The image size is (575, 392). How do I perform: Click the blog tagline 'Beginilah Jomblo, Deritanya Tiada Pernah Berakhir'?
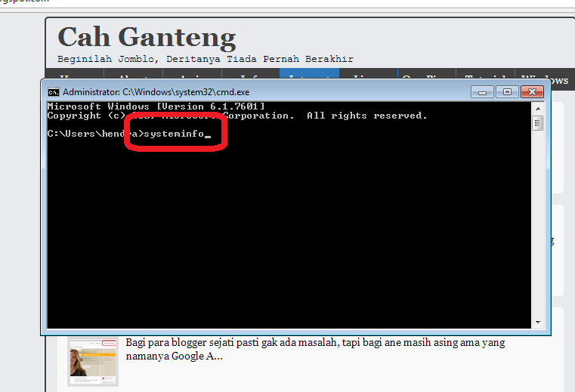(x=206, y=59)
